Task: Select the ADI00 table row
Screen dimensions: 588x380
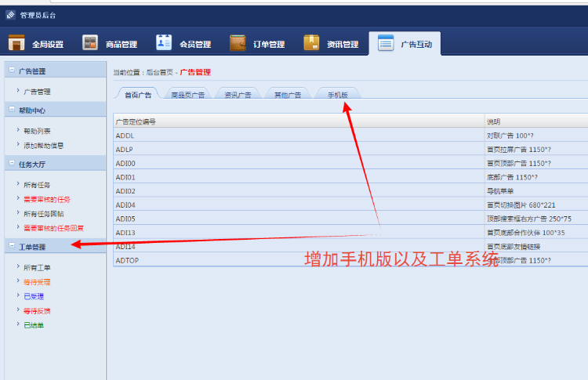Action: click(350, 163)
